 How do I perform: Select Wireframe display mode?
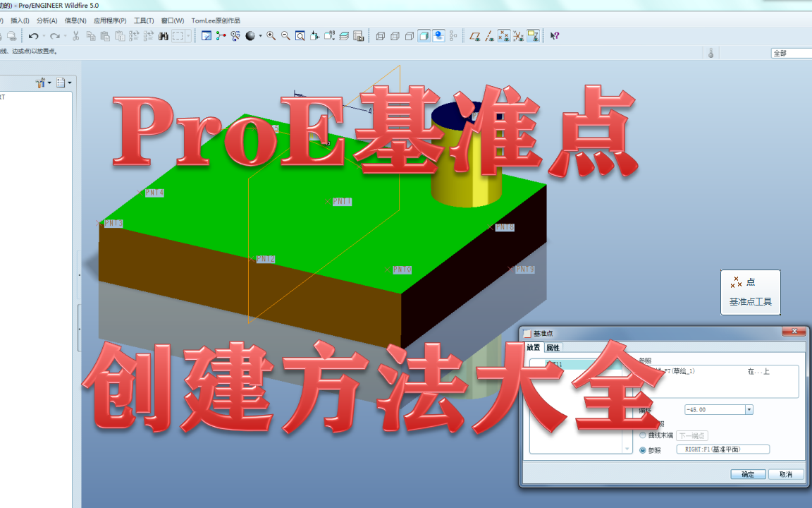[x=381, y=35]
